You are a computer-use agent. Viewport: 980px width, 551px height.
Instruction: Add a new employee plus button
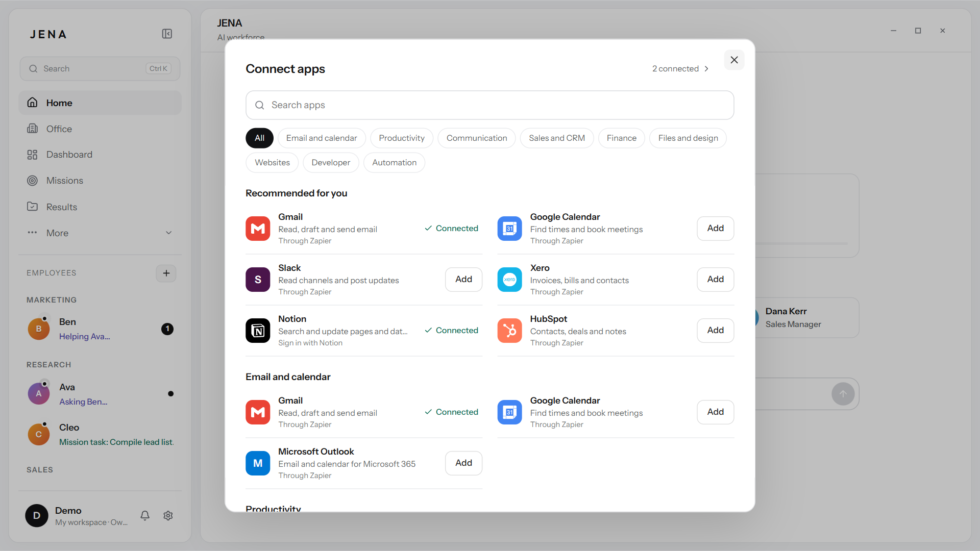pyautogui.click(x=166, y=273)
